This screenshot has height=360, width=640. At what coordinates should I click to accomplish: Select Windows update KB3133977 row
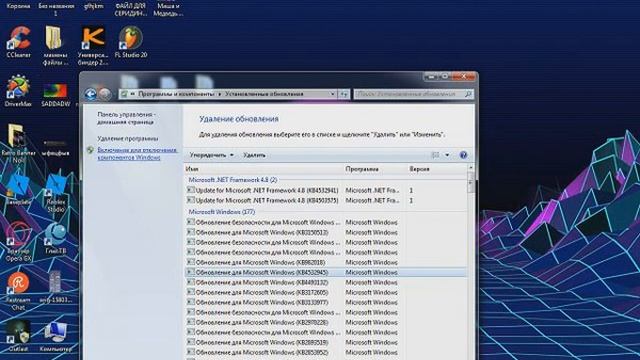click(326, 302)
